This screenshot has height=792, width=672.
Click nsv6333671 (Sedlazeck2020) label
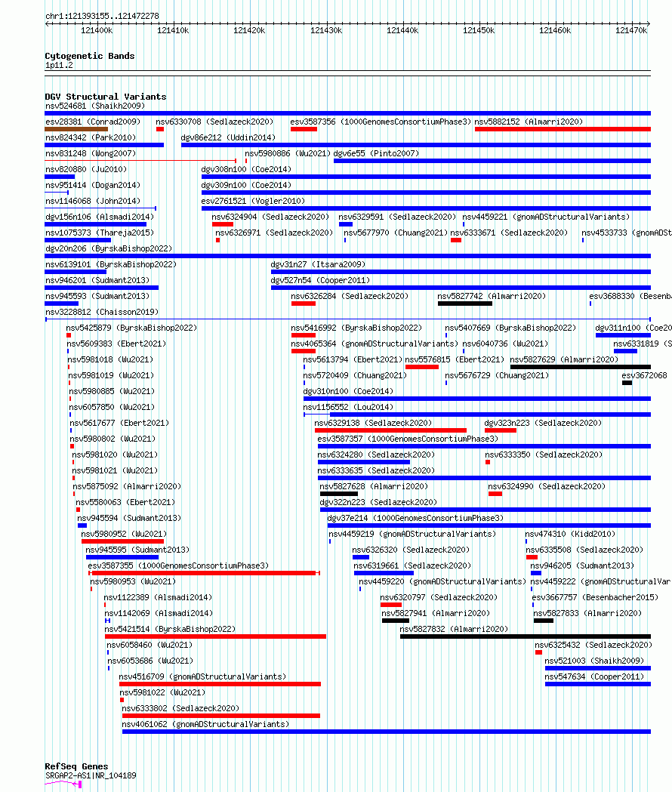pyautogui.click(x=509, y=233)
